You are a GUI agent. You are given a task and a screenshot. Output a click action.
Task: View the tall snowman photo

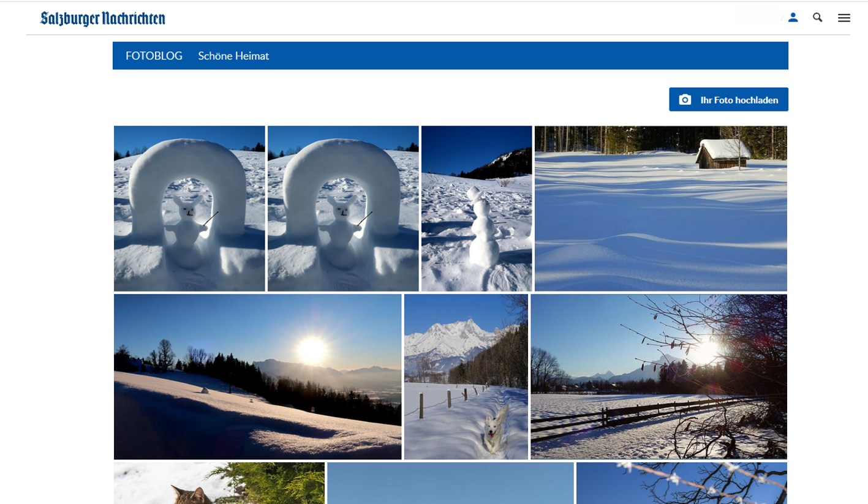click(477, 208)
